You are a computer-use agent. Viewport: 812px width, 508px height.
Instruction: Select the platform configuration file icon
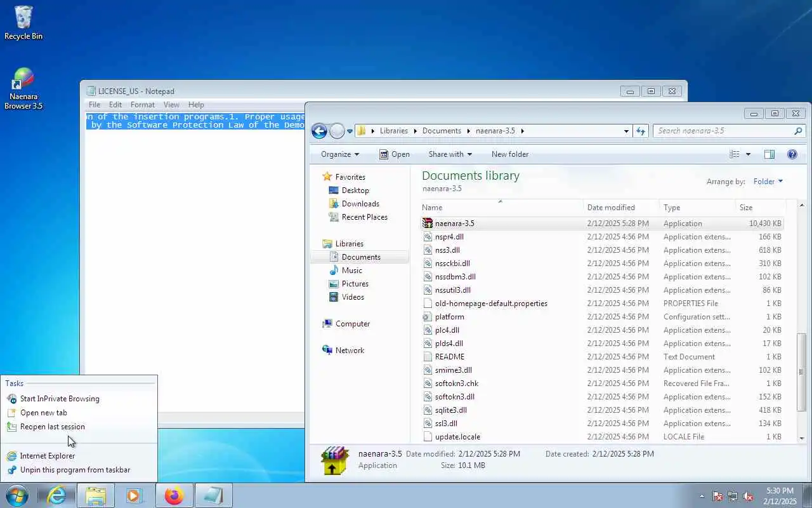coord(428,317)
